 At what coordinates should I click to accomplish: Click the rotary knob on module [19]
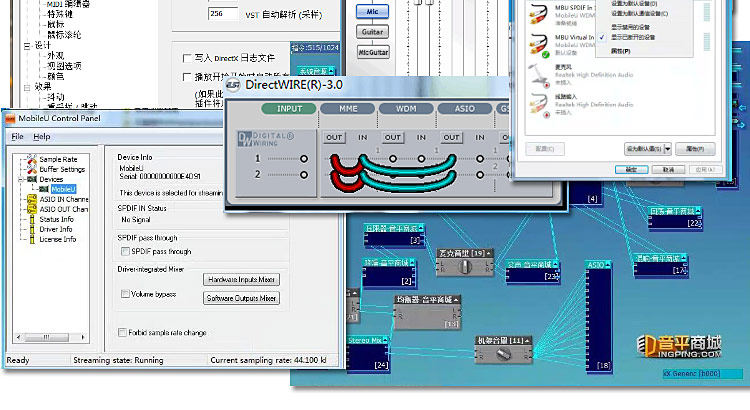coord(464,267)
